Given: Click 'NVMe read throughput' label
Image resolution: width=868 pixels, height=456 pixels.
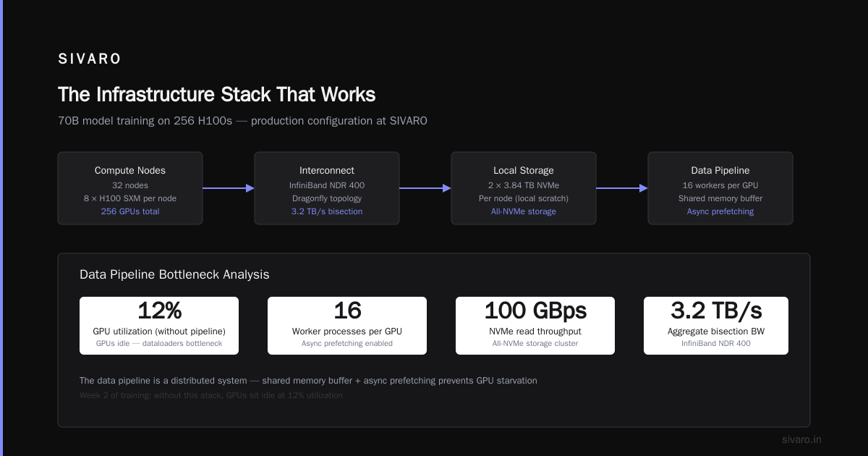Looking at the screenshot, I should click(535, 332).
